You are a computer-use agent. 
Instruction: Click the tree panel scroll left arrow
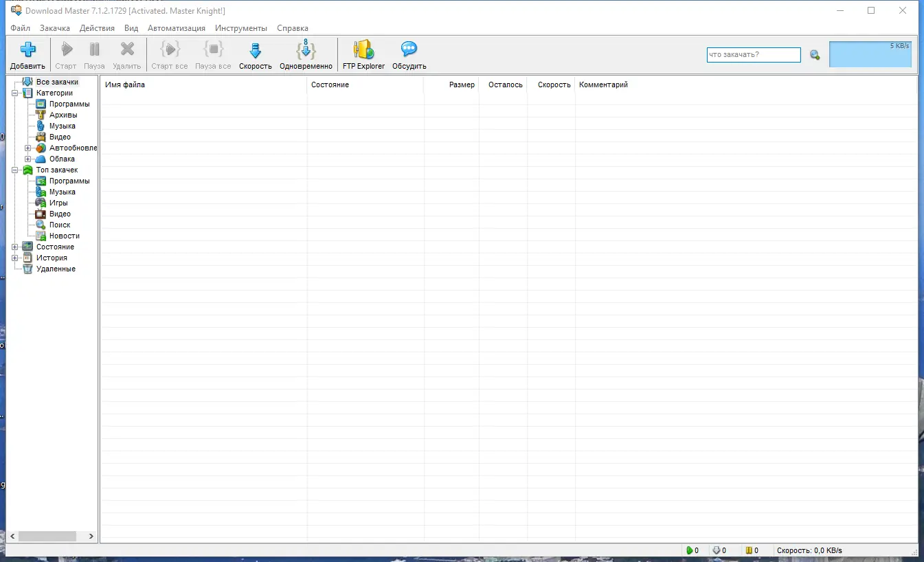[12, 536]
